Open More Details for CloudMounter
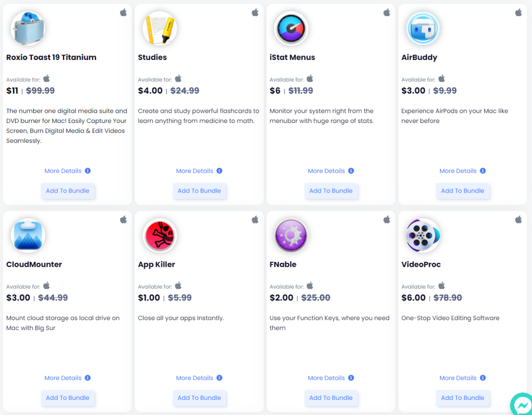 (63, 378)
